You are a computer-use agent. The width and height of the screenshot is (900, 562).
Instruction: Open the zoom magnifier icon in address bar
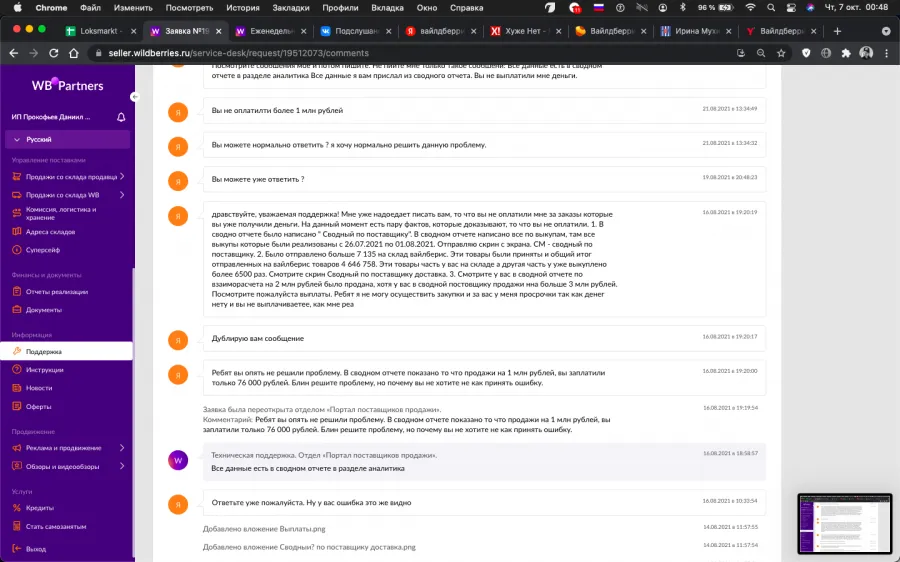coord(761,53)
